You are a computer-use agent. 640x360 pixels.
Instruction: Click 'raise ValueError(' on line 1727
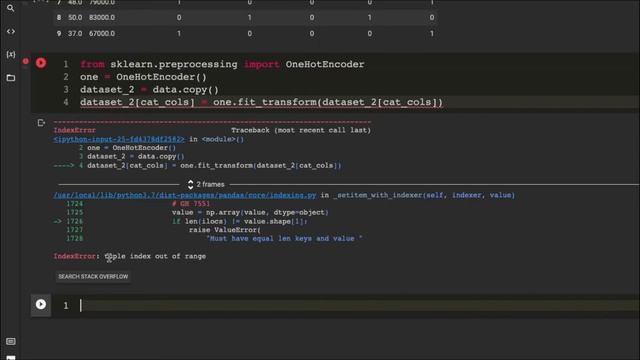224,230
